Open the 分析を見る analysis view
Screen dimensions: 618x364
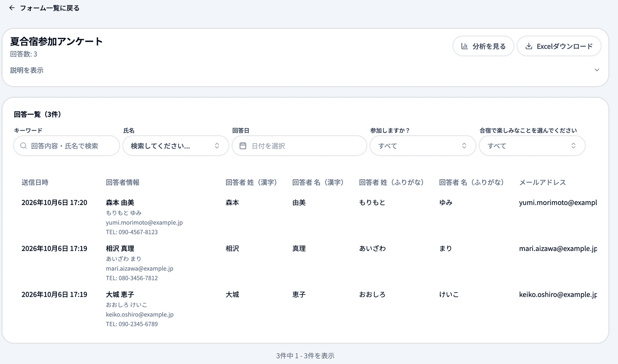483,46
